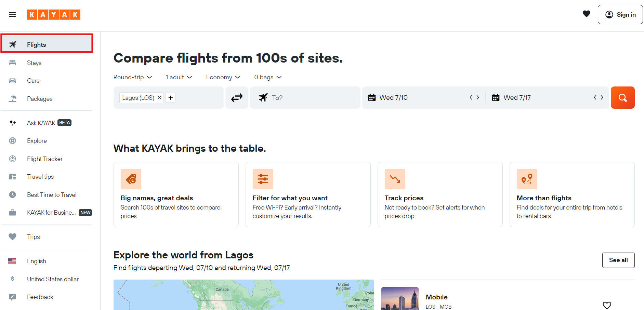The width and height of the screenshot is (644, 310).
Task: Open the Mobile destination thumbnail
Action: click(400, 298)
